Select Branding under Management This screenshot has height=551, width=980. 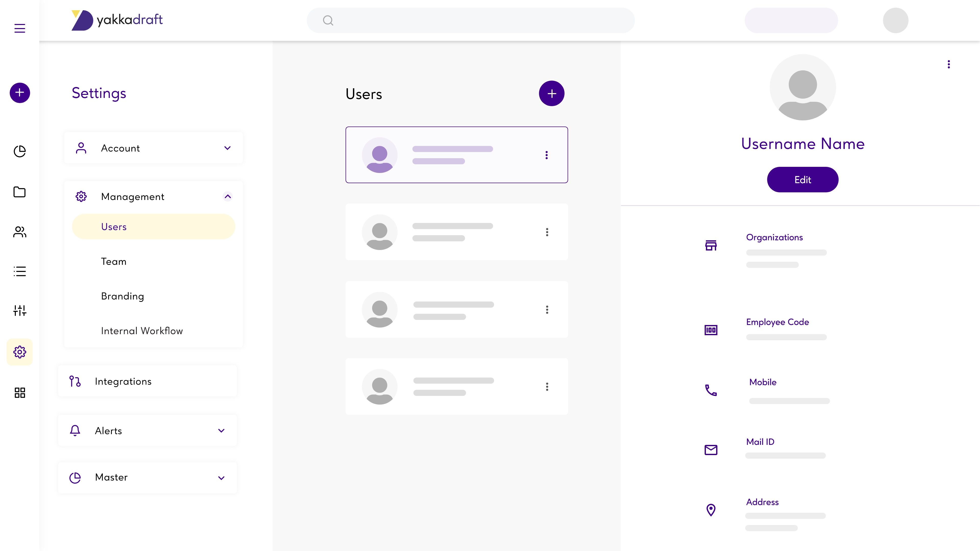pos(122,296)
